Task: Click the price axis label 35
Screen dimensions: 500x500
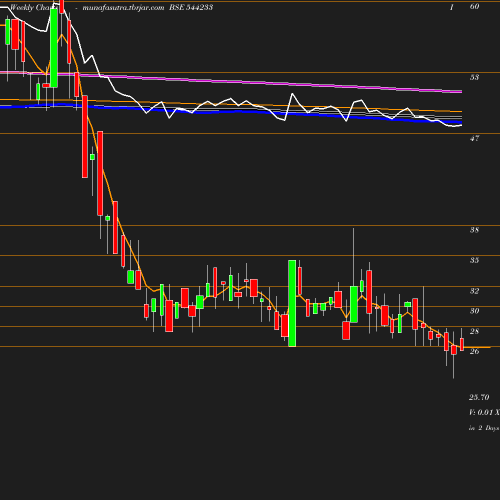Action: click(x=474, y=260)
